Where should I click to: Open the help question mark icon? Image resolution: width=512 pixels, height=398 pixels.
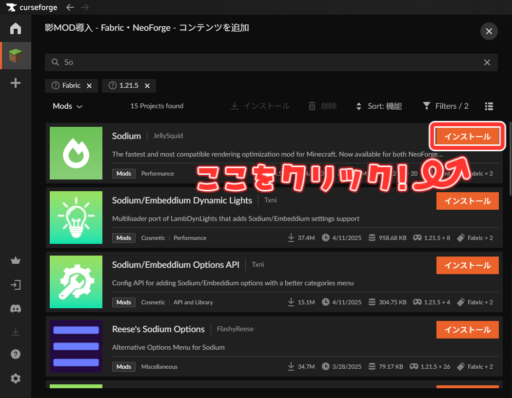pos(15,354)
